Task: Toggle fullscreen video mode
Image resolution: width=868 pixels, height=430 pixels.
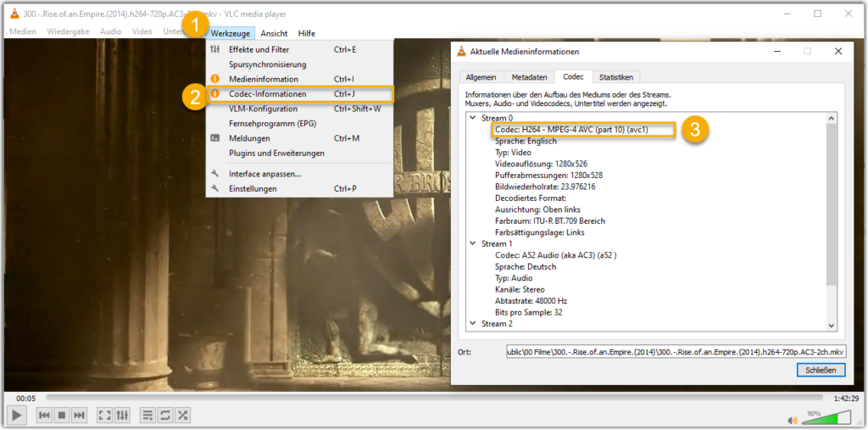Action: tap(105, 415)
